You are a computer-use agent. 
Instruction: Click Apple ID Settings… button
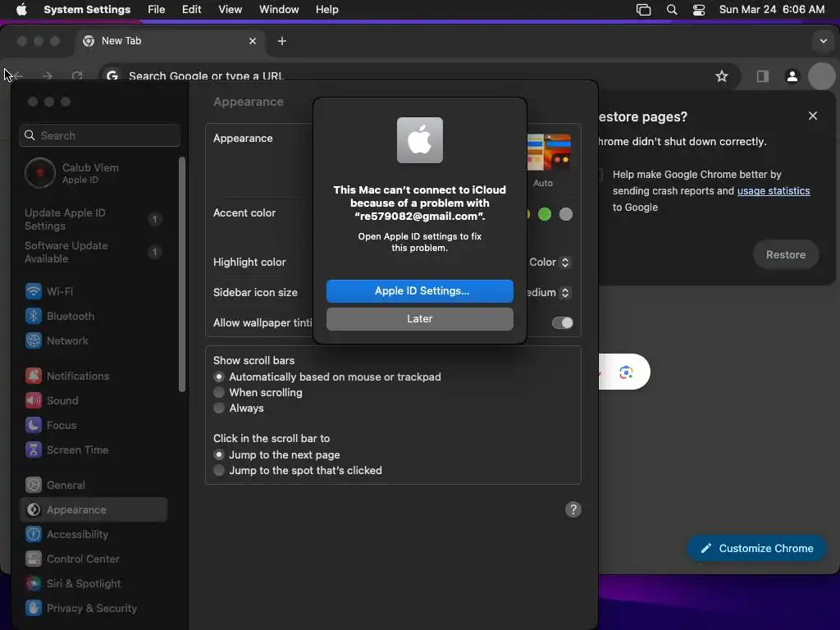pyautogui.click(x=419, y=291)
